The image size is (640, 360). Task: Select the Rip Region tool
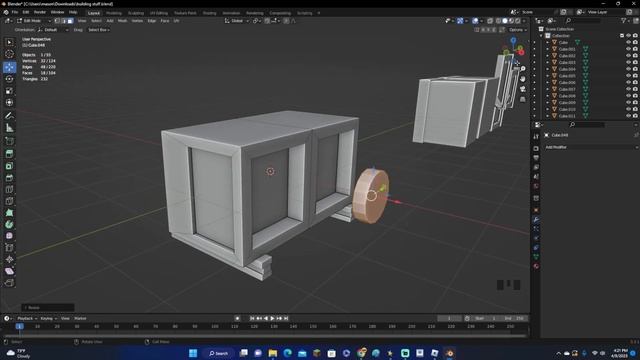9,283
